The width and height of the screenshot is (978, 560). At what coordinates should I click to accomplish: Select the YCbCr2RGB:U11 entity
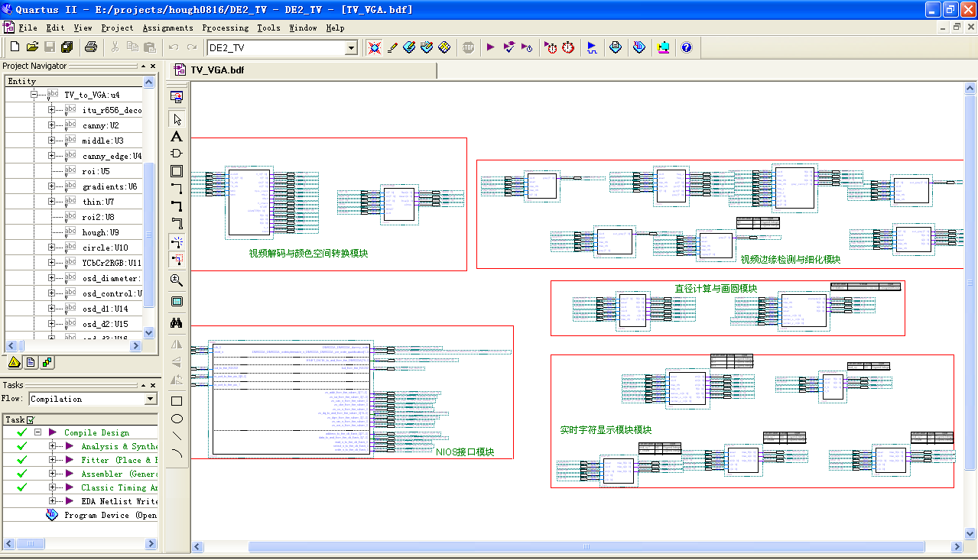click(x=112, y=263)
